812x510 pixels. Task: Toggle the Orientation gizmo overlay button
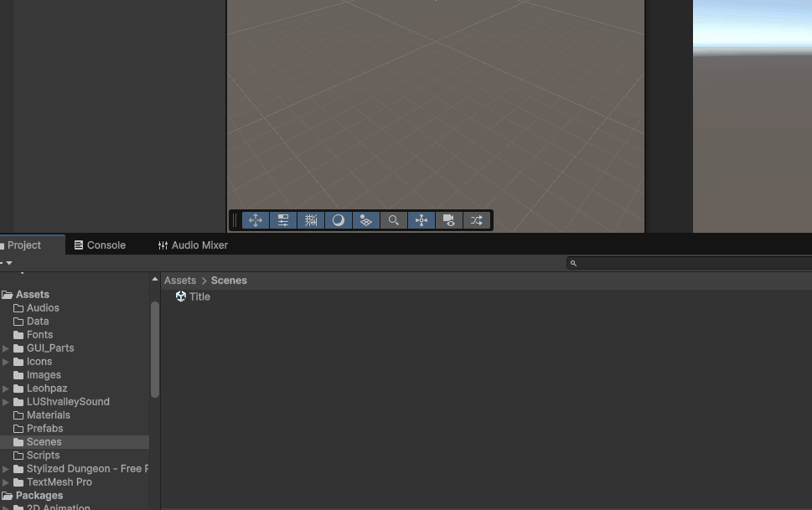click(422, 220)
